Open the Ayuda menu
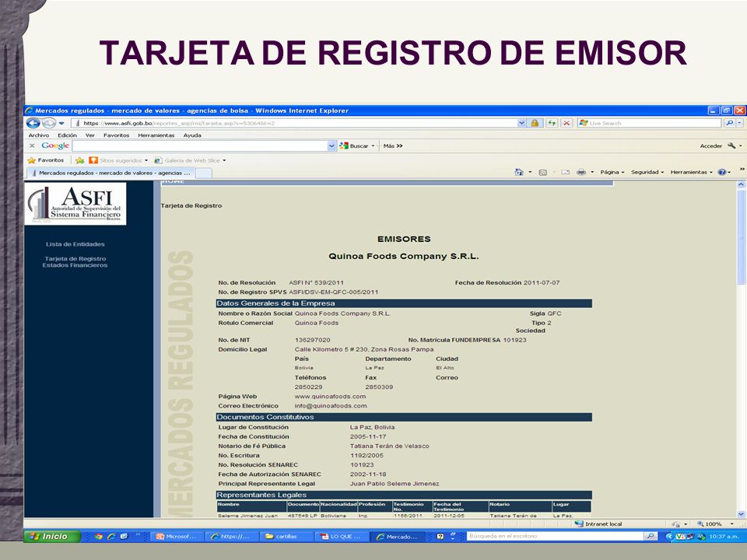Screen dimensions: 747x560 [192, 135]
